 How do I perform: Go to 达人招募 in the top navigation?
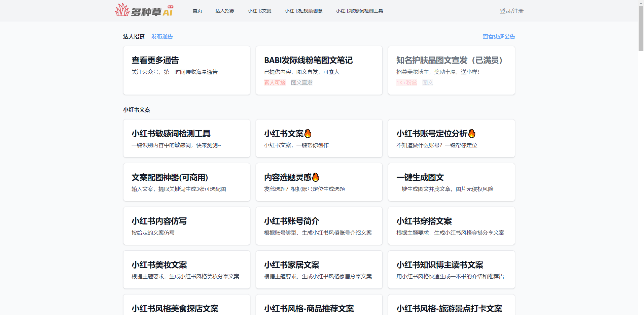(225, 11)
